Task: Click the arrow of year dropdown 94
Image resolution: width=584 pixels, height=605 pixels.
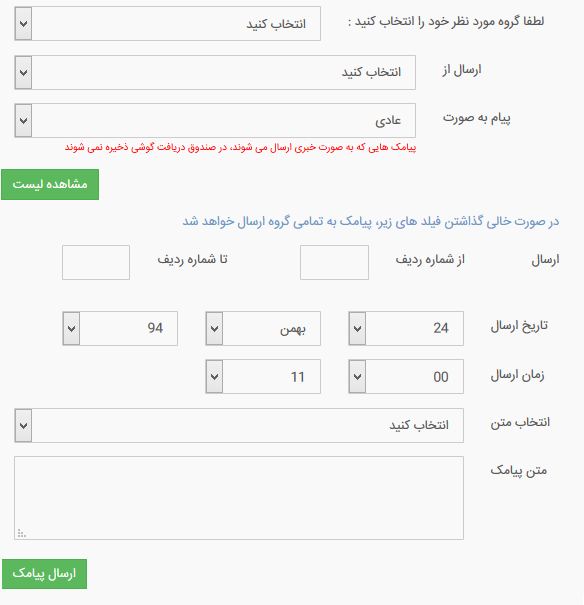Action: tap(71, 329)
